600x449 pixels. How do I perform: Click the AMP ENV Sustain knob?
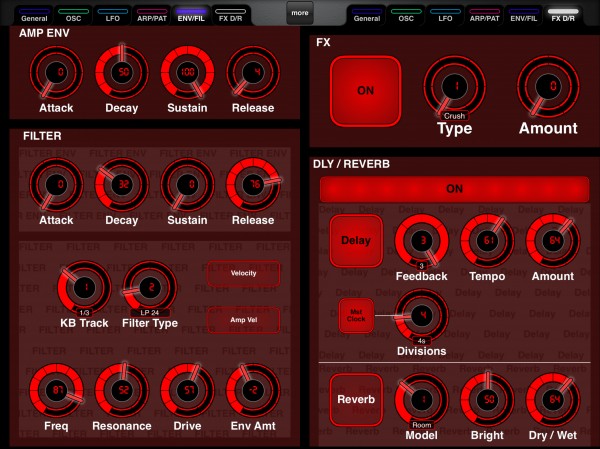coord(188,72)
